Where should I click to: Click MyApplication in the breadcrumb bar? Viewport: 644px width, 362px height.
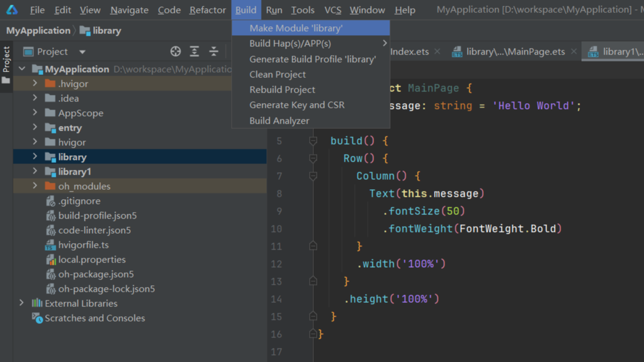38,30
